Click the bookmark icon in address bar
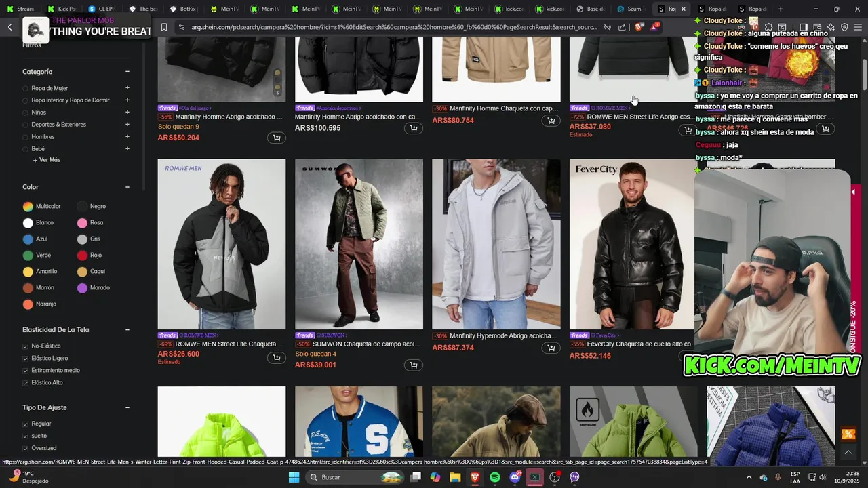The height and width of the screenshot is (488, 868). (x=164, y=27)
